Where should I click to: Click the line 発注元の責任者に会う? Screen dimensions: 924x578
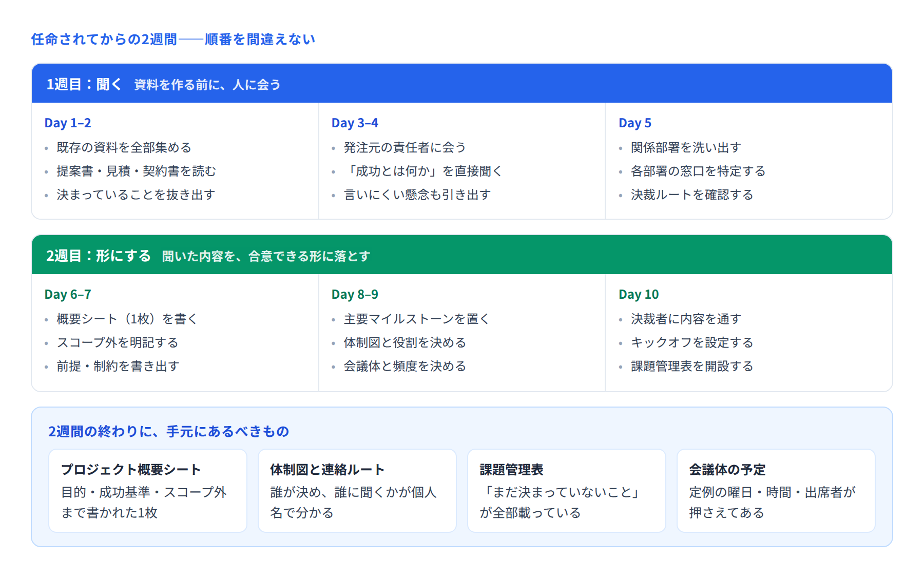pyautogui.click(x=405, y=148)
